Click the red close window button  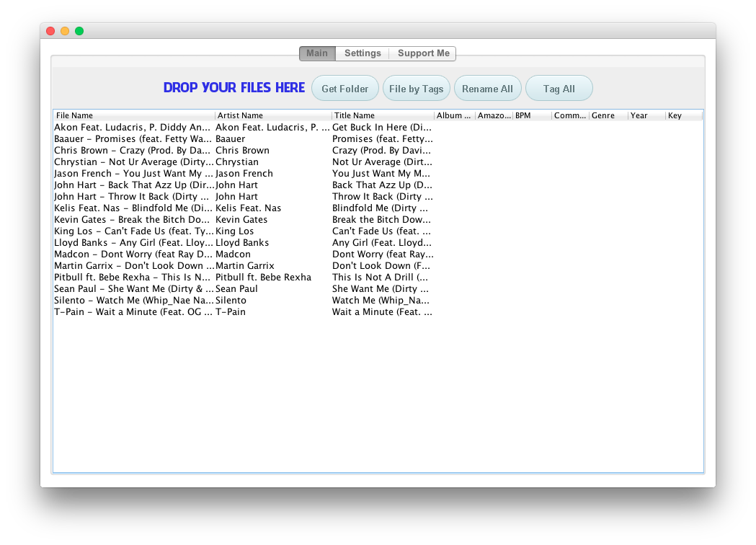[x=50, y=31]
